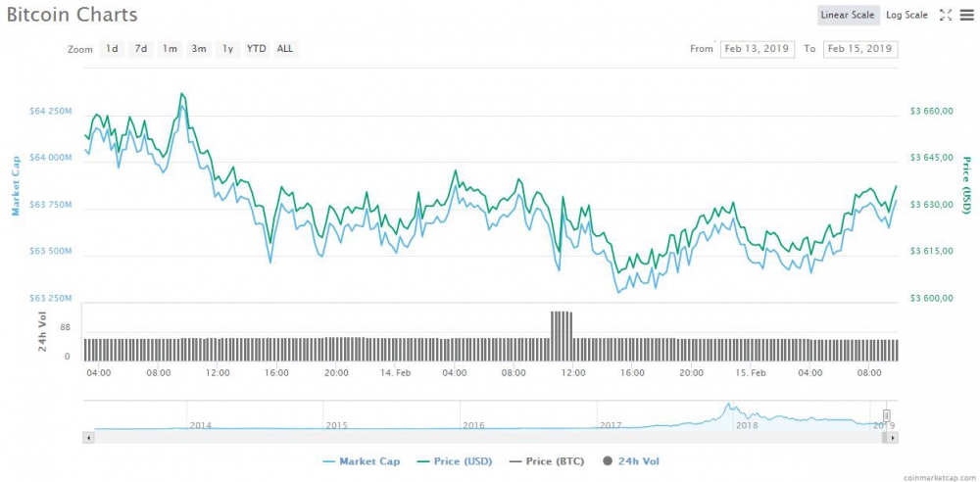Open the chart hamburger menu
The image size is (980, 482).
click(967, 15)
